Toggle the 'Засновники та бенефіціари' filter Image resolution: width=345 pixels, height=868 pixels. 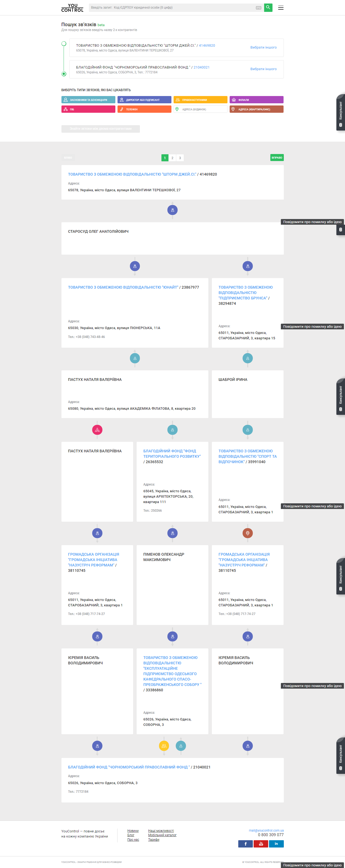coord(88,100)
